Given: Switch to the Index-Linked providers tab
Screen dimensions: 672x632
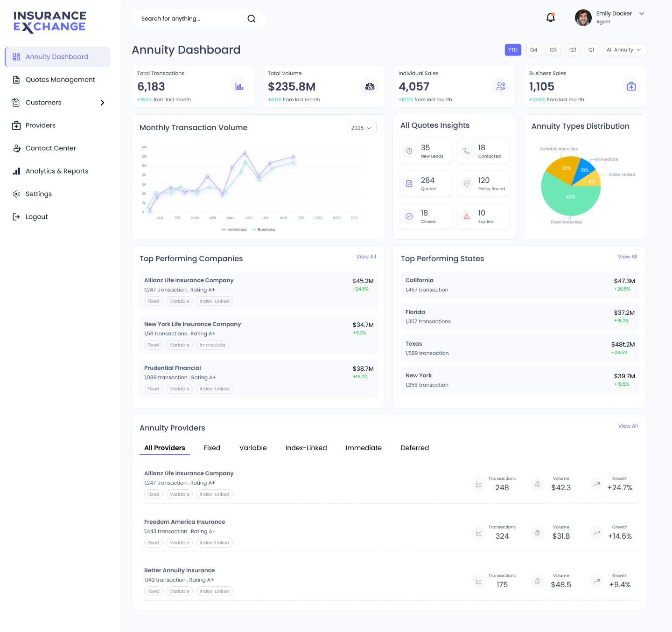Looking at the screenshot, I should (306, 448).
